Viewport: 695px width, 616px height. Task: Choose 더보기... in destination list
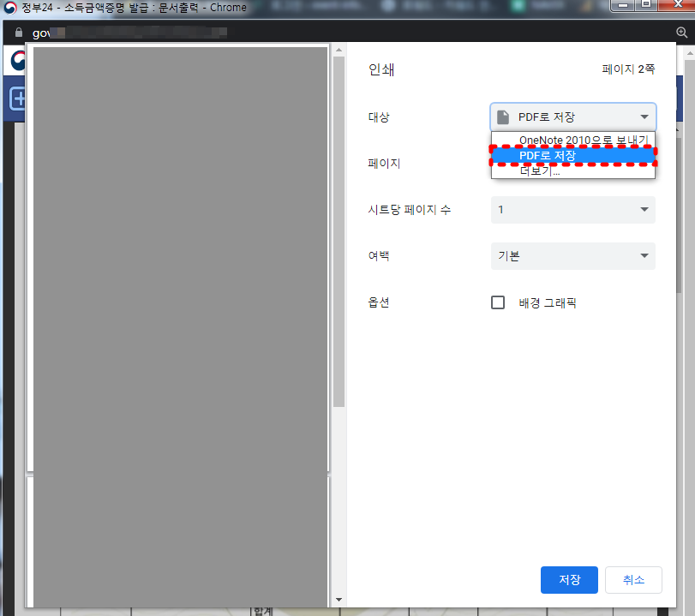click(x=572, y=171)
